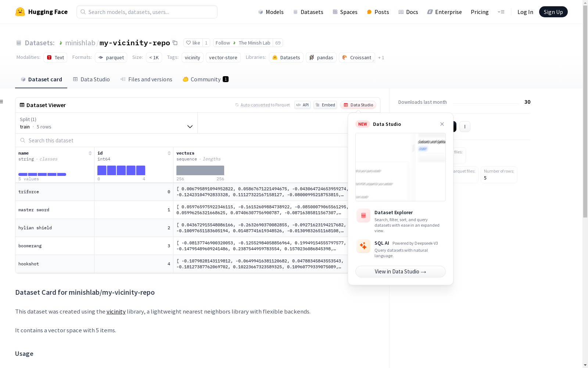Filter by the parquet format tag
Viewport: 588px width, 368px height.
click(x=111, y=57)
